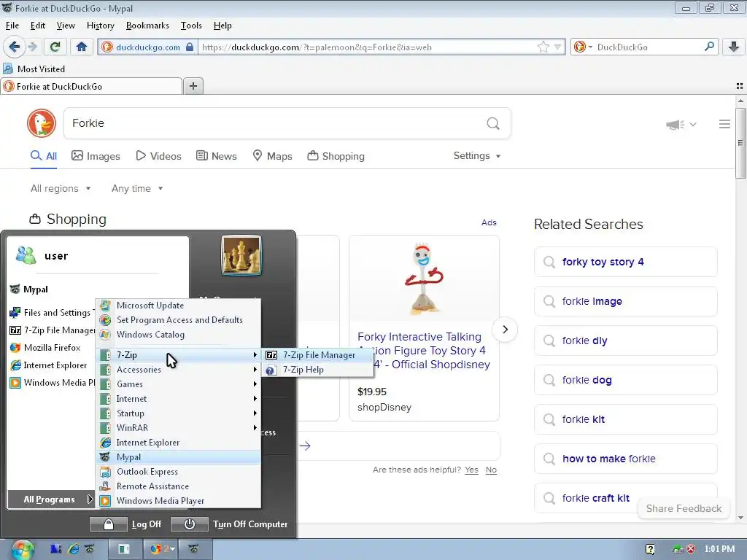The width and height of the screenshot is (747, 560).
Task: Switch to the Shopping results tab
Action: 336,156
